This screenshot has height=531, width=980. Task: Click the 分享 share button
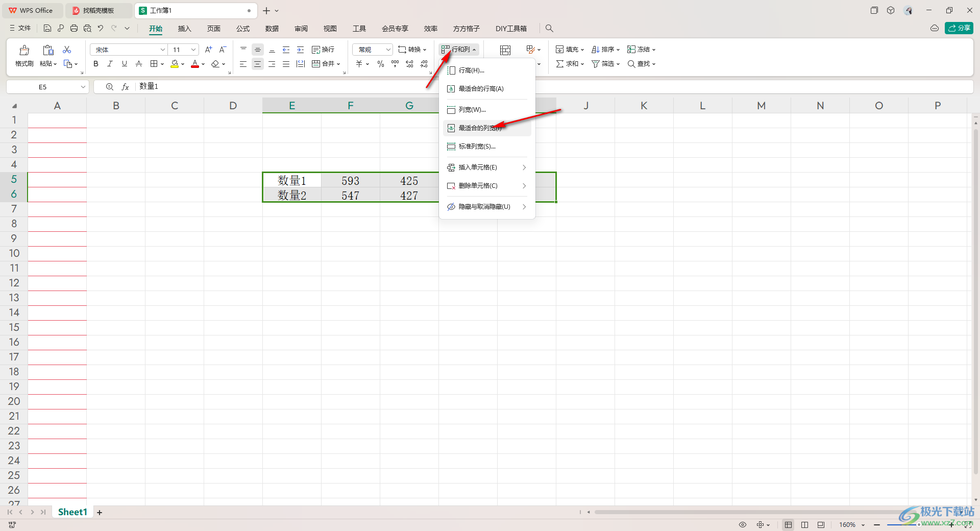(959, 28)
